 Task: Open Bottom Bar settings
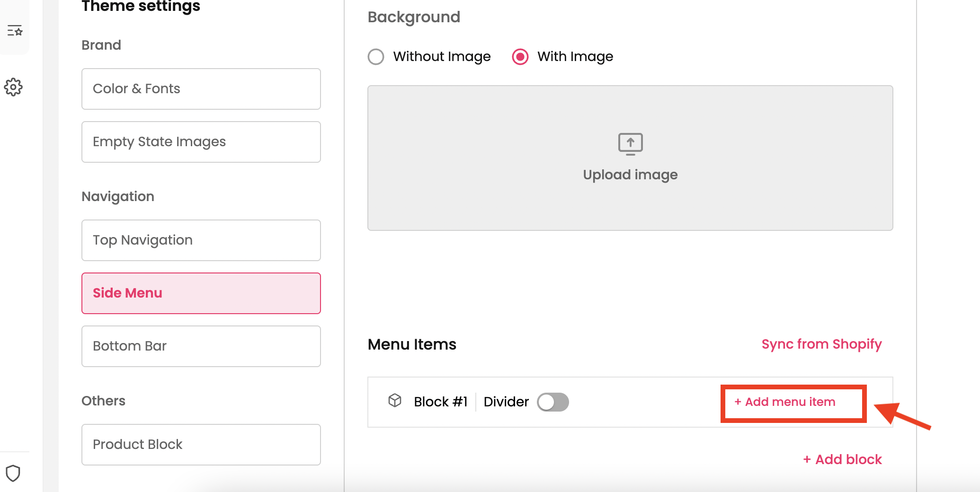click(201, 346)
